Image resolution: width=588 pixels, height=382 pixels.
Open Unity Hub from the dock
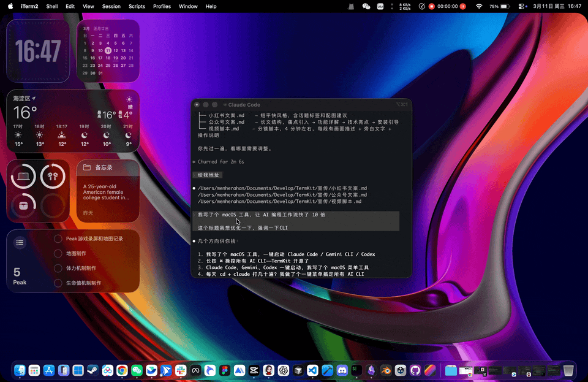tap(401, 371)
